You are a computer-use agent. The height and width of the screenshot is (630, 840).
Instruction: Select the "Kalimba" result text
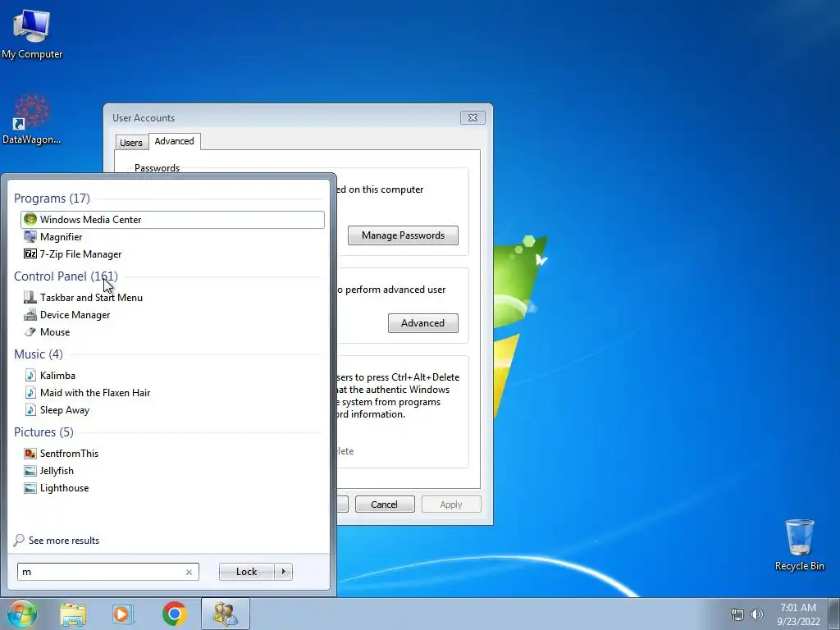tap(57, 375)
